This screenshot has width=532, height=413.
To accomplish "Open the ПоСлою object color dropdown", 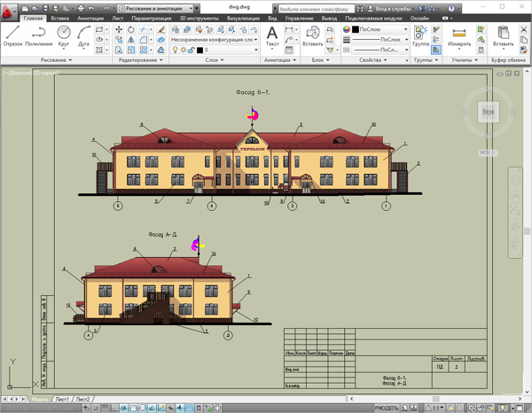I will [380, 29].
